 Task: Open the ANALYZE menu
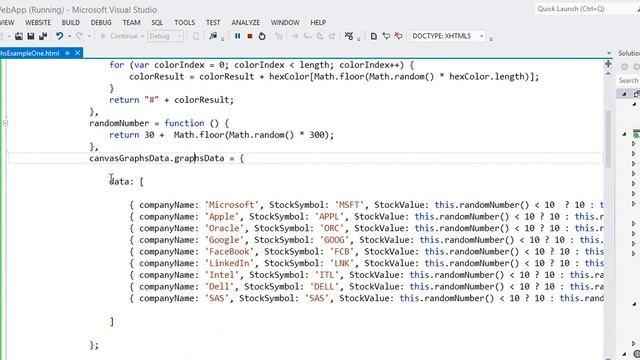click(246, 22)
